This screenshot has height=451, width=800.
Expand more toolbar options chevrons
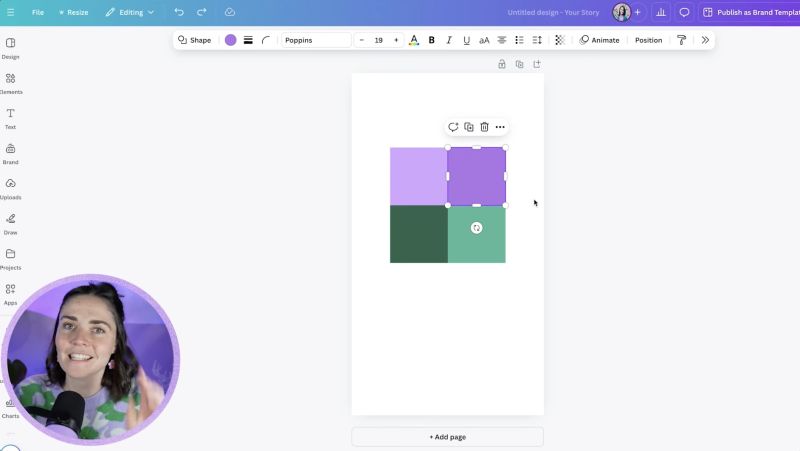point(705,40)
